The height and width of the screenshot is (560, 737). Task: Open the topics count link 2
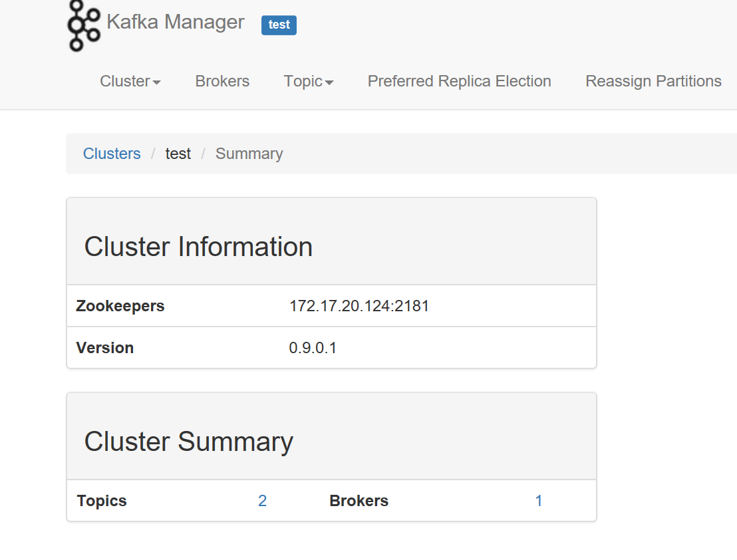262,501
